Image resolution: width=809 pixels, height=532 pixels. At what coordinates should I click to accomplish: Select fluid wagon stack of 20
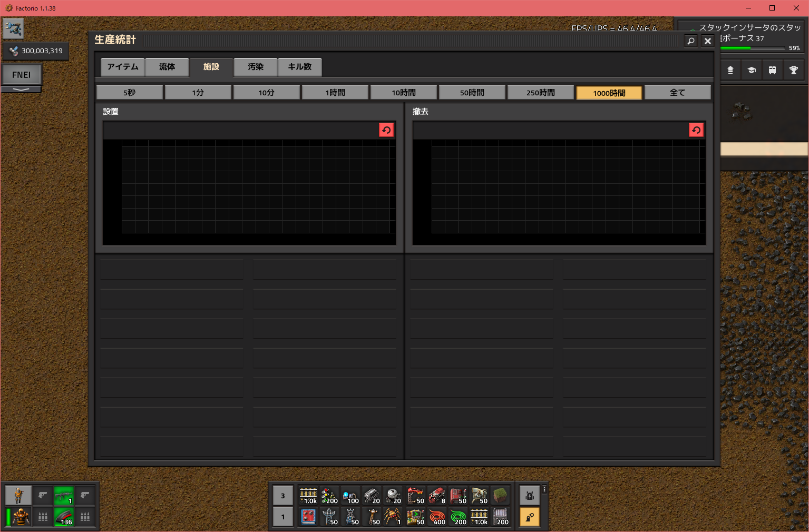[x=393, y=496]
